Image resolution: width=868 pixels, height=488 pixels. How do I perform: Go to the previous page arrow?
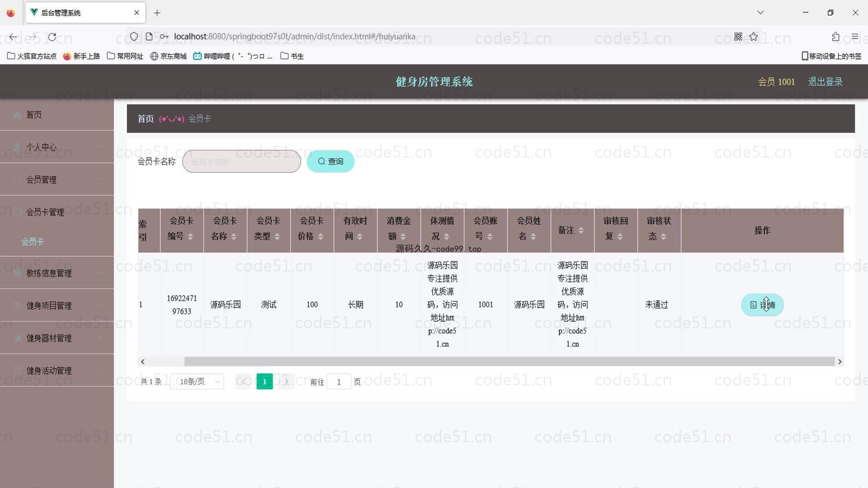click(243, 382)
